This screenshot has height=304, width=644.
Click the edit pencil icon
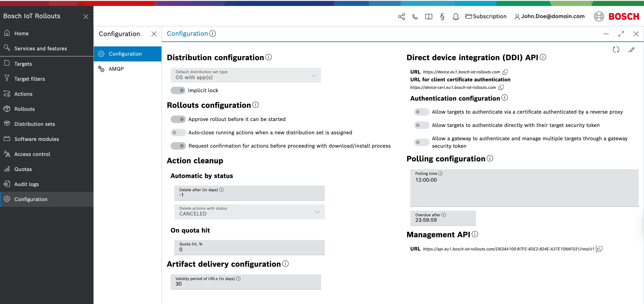pyautogui.click(x=631, y=50)
